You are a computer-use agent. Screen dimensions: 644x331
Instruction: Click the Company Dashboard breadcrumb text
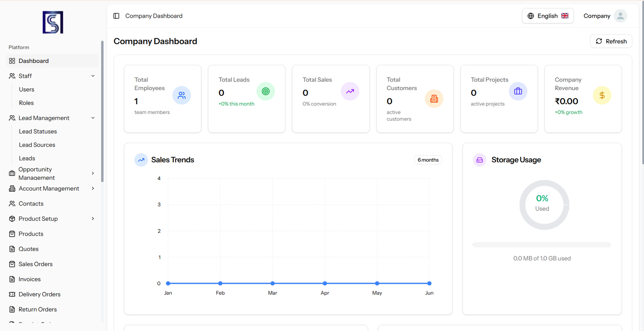point(154,16)
